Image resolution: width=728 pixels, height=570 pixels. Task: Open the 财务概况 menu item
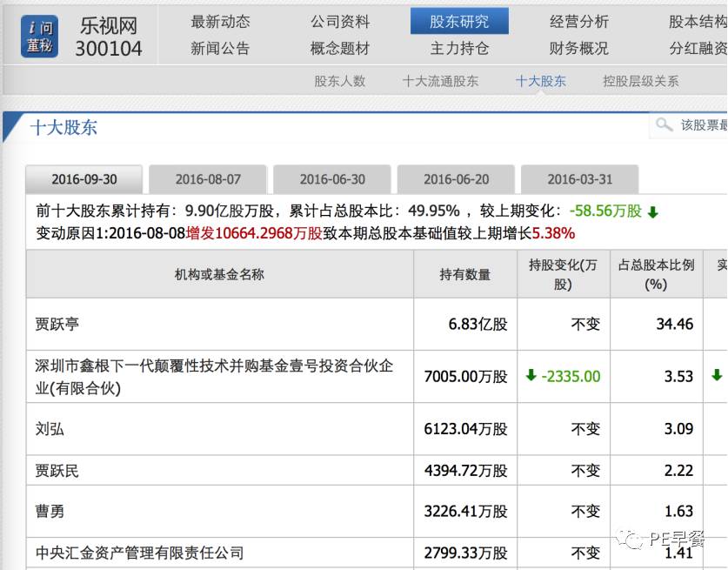coord(579,49)
